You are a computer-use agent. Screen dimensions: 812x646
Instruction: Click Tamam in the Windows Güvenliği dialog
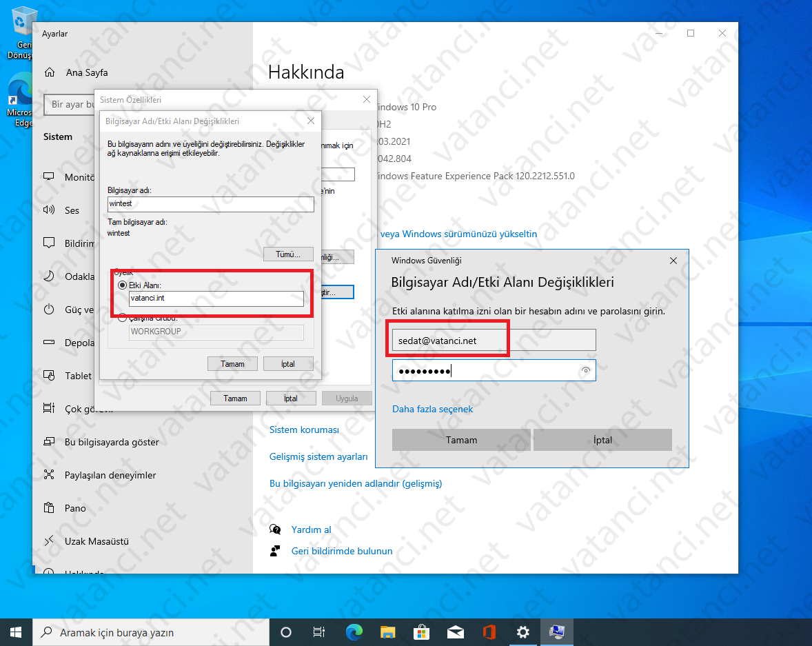pos(460,440)
